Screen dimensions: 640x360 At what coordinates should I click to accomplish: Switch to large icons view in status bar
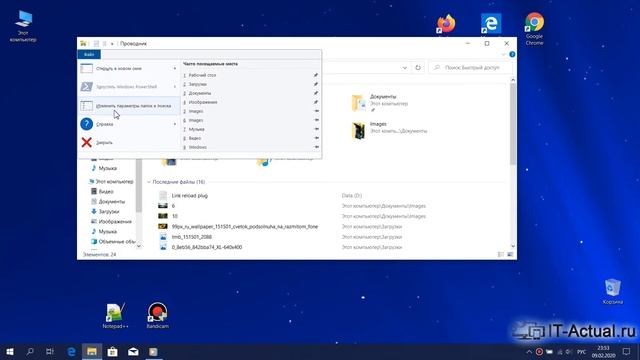(510, 254)
